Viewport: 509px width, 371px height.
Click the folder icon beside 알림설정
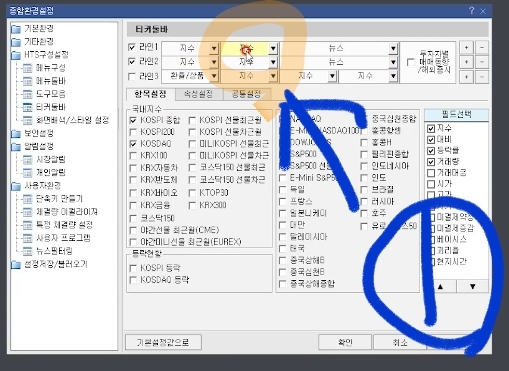pos(16,147)
